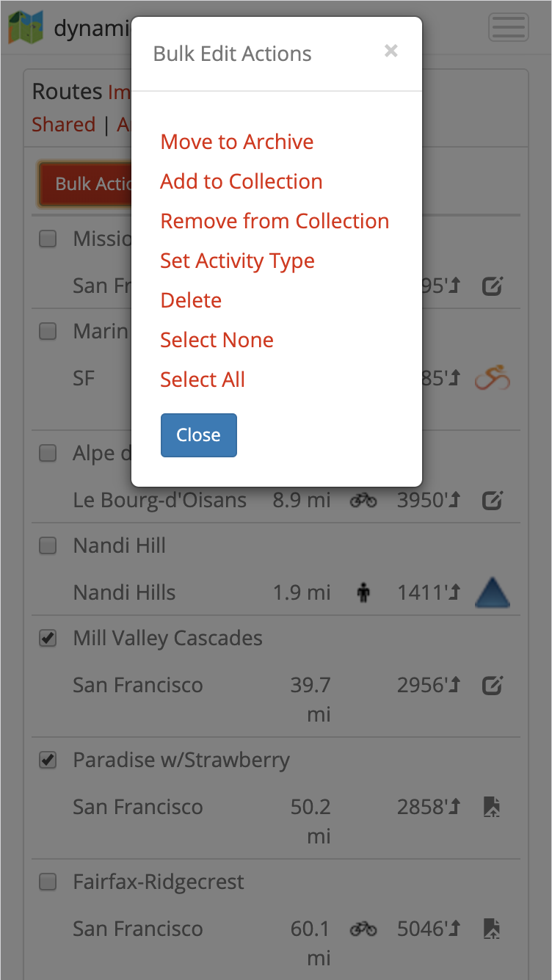
Task: Click Select All link
Action: (203, 380)
